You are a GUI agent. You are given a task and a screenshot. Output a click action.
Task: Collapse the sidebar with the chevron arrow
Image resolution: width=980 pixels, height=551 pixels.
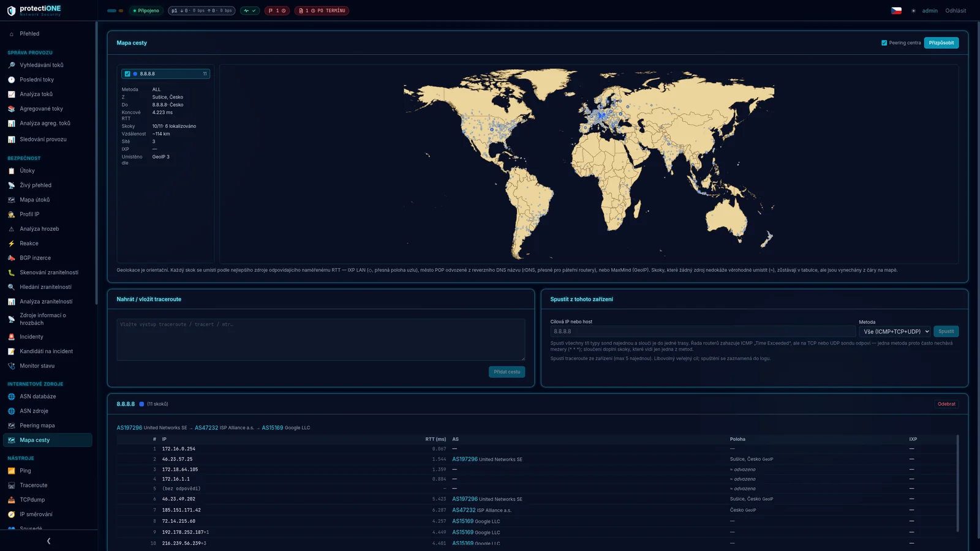pyautogui.click(x=48, y=541)
